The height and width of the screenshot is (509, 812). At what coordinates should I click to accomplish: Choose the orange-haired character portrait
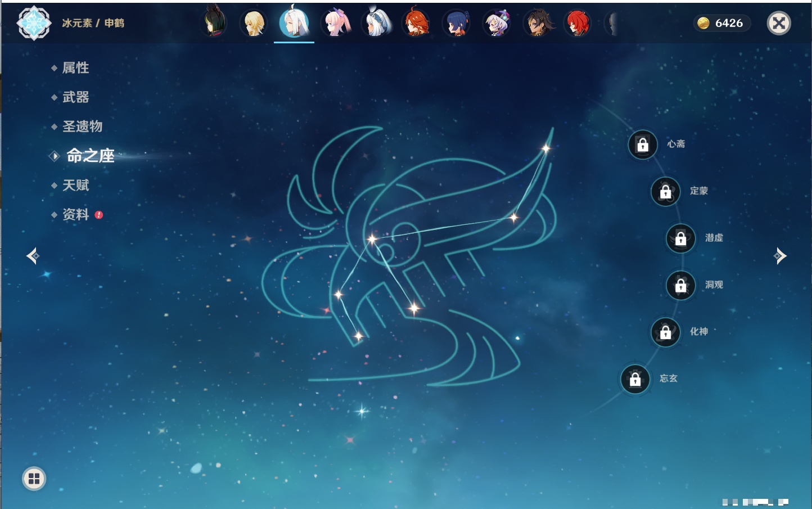[x=416, y=24]
